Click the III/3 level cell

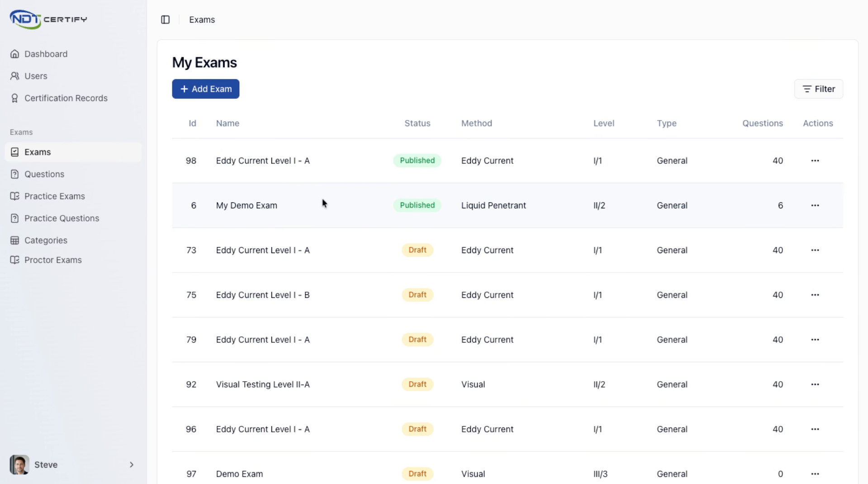click(x=600, y=474)
